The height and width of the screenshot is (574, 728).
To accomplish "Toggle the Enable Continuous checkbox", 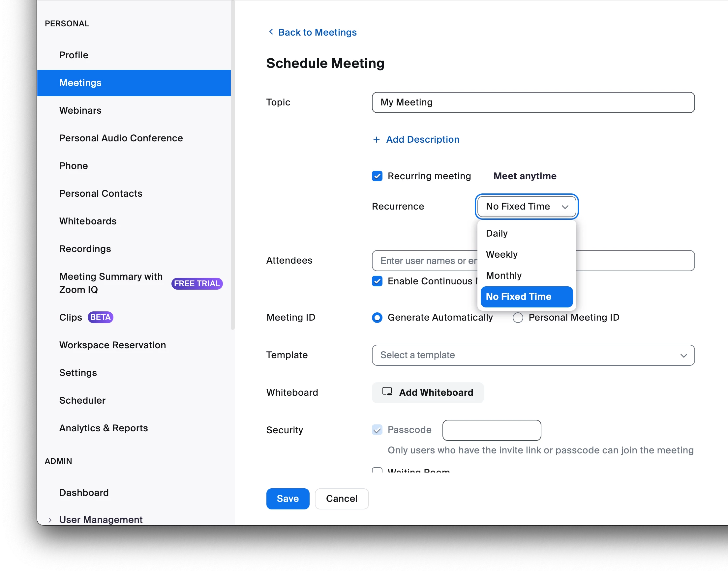I will click(x=377, y=281).
